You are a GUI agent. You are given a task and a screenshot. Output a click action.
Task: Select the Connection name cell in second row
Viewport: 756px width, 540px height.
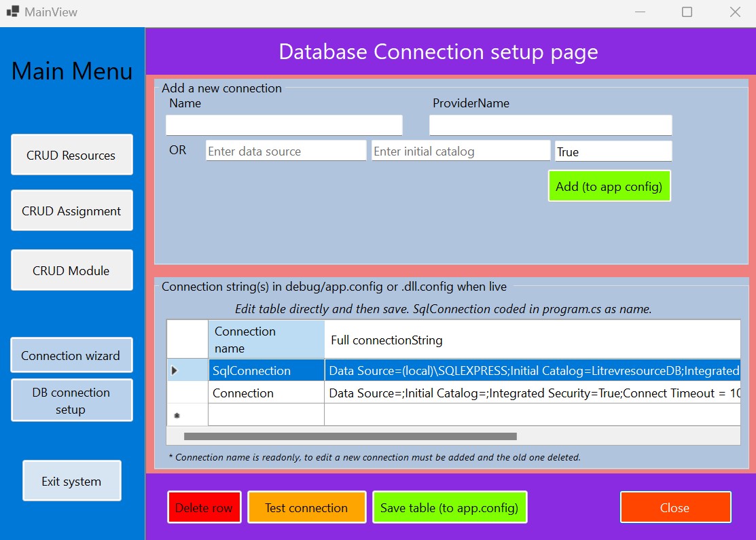click(266, 393)
